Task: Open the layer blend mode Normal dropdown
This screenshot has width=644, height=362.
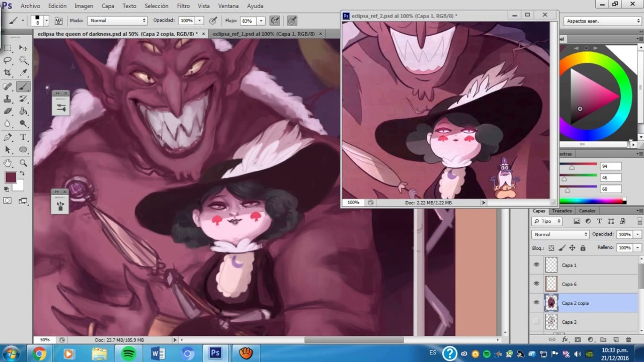Action: (x=560, y=234)
